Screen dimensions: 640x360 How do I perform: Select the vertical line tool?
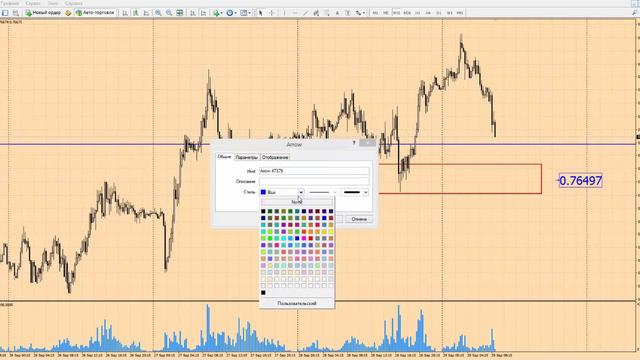(x=284, y=13)
